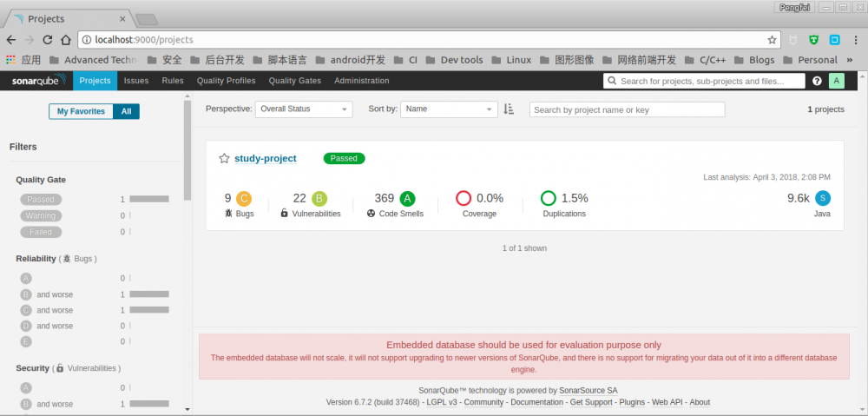Click the blue square extension icon
The width and height of the screenshot is (868, 416).
pos(834,40)
